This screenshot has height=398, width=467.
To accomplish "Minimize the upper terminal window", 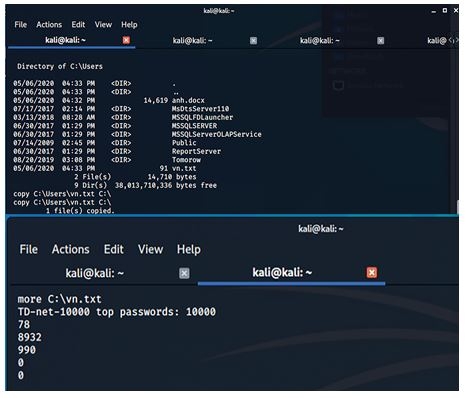I will [x=433, y=11].
